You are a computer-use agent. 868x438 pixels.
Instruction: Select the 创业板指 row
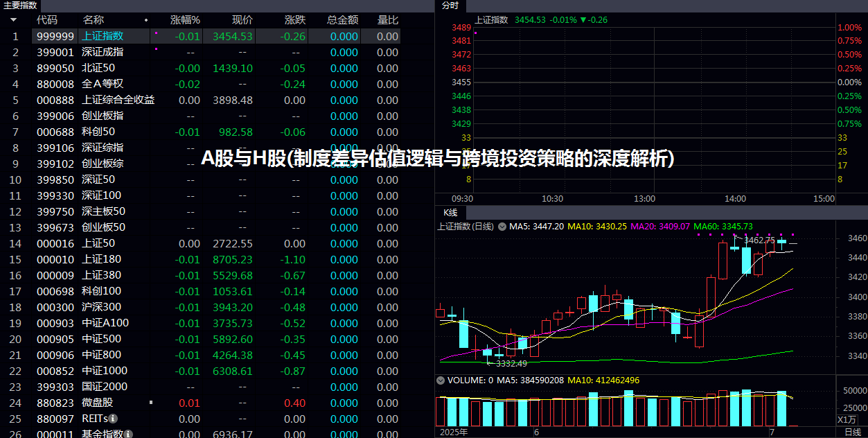coord(200,116)
